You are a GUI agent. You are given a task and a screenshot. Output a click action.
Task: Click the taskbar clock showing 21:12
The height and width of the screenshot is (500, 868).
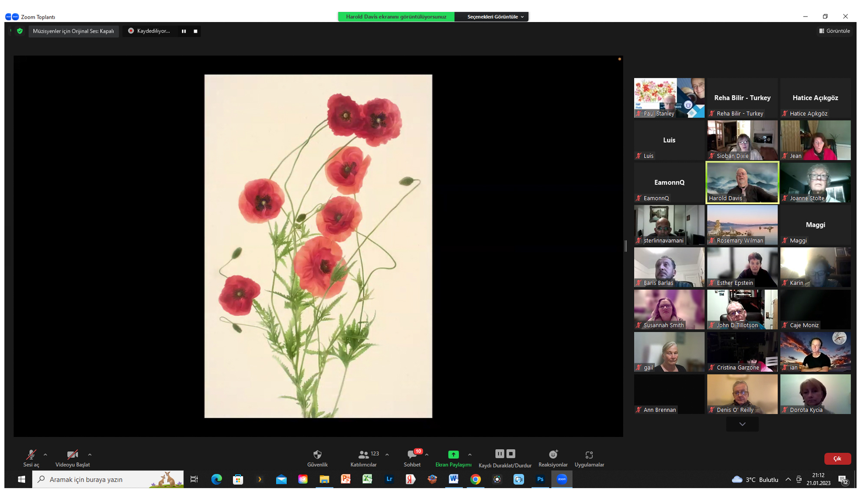[819, 479]
